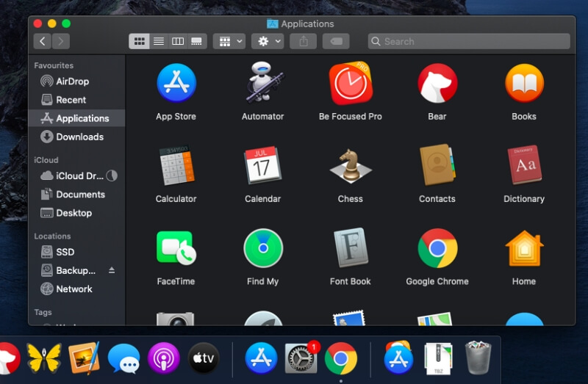Open the App Store application icon
The image size is (588, 384).
click(176, 83)
